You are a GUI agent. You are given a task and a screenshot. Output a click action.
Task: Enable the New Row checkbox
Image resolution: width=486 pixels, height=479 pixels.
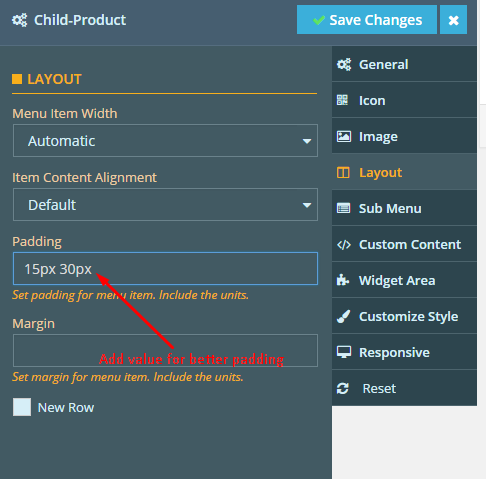(22, 407)
